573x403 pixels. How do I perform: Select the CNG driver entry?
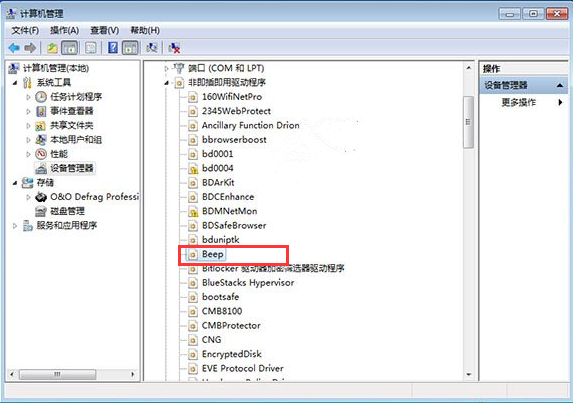[x=211, y=339]
